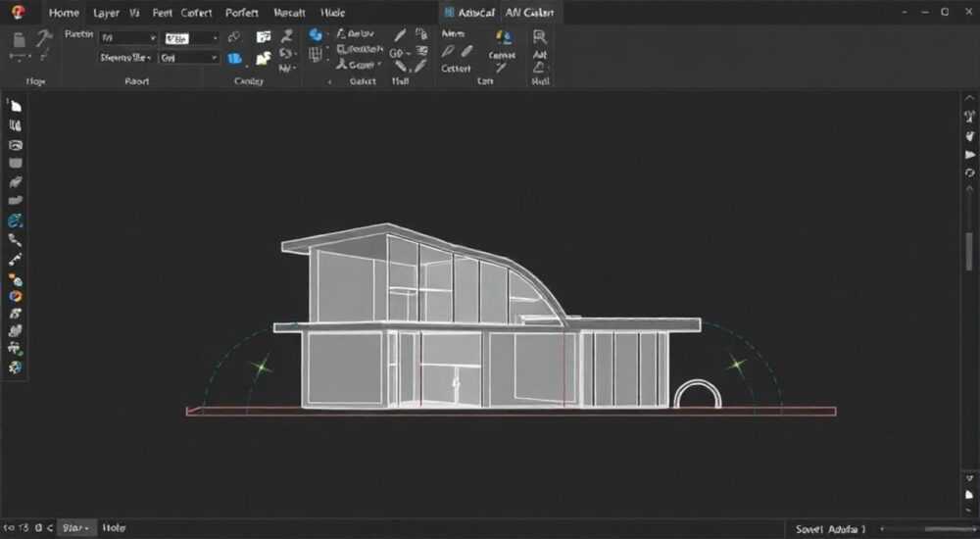Select the pencil icon beside the copy icon
980x539 pixels.
(x=400, y=35)
